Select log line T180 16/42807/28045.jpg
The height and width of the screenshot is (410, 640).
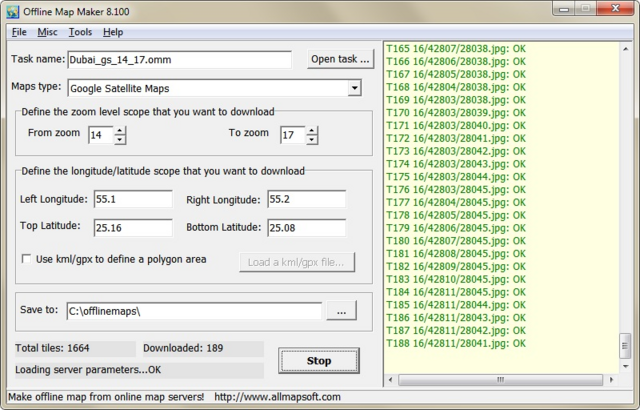(x=456, y=241)
